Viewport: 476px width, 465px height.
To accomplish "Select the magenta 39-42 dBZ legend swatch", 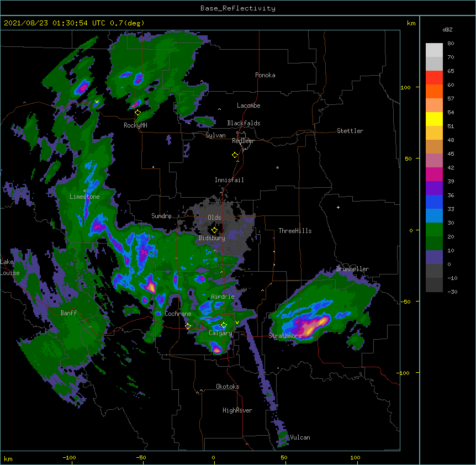I will pyautogui.click(x=434, y=174).
